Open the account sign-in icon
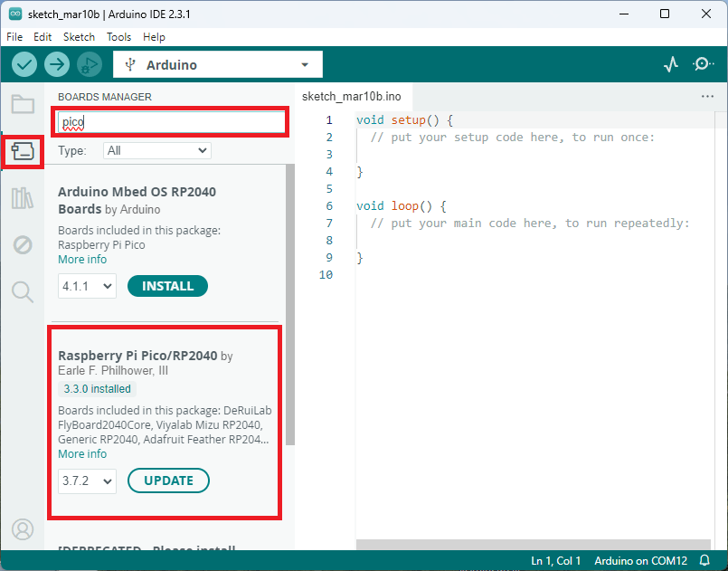The height and width of the screenshot is (571, 728). (x=23, y=529)
